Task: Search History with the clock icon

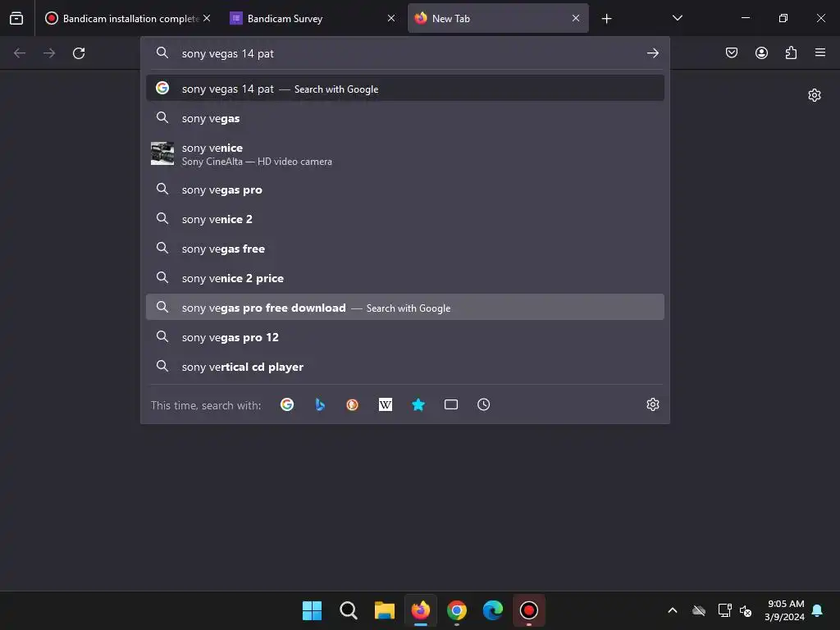Action: [484, 404]
